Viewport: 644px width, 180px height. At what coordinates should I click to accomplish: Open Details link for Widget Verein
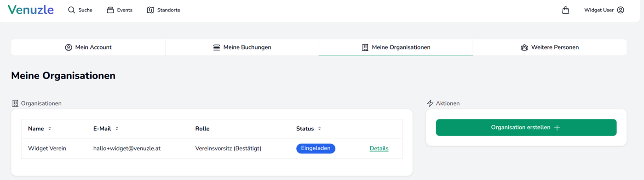point(379,148)
